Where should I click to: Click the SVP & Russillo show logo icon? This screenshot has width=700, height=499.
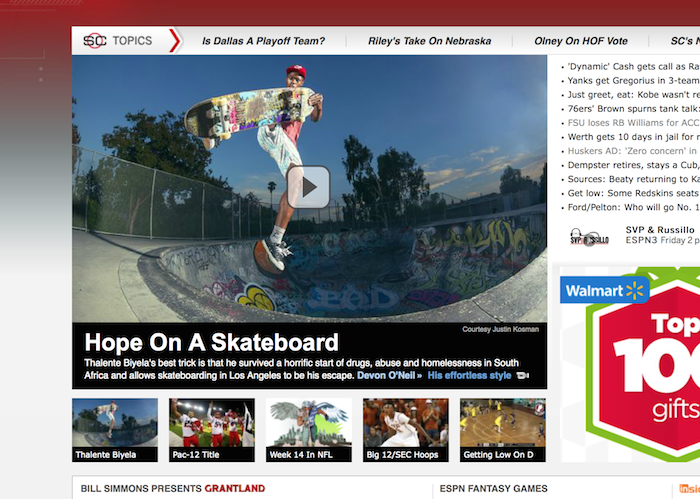point(589,237)
